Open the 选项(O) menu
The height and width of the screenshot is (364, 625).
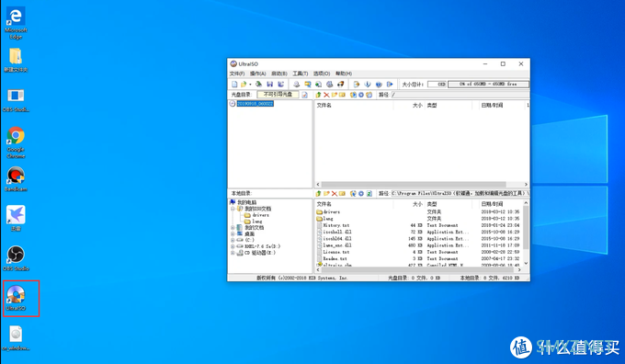pos(322,74)
